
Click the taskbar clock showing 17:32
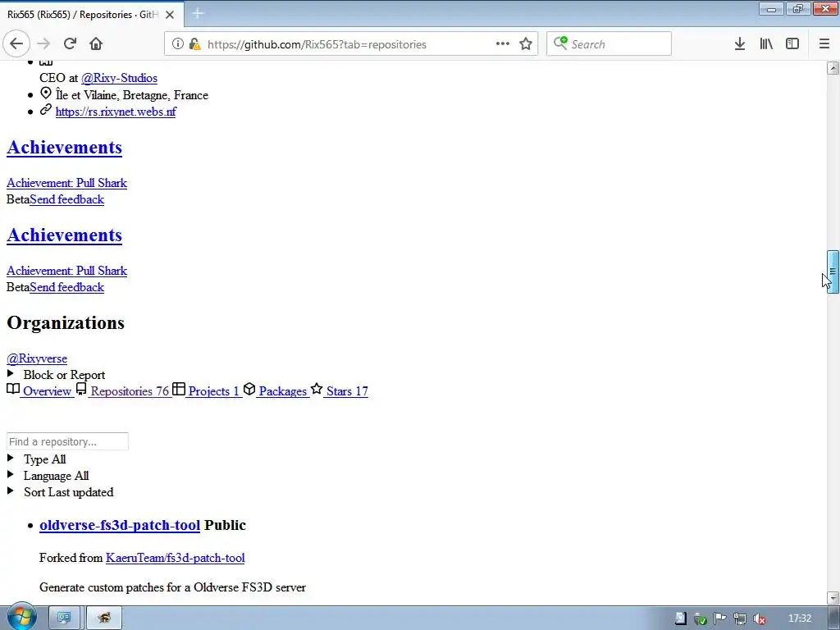click(x=800, y=619)
